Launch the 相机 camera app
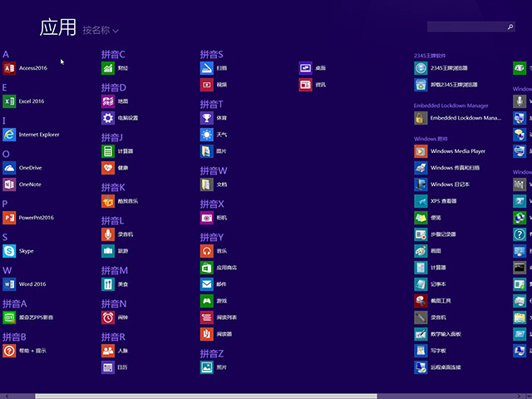The height and width of the screenshot is (399, 532). coord(214,218)
